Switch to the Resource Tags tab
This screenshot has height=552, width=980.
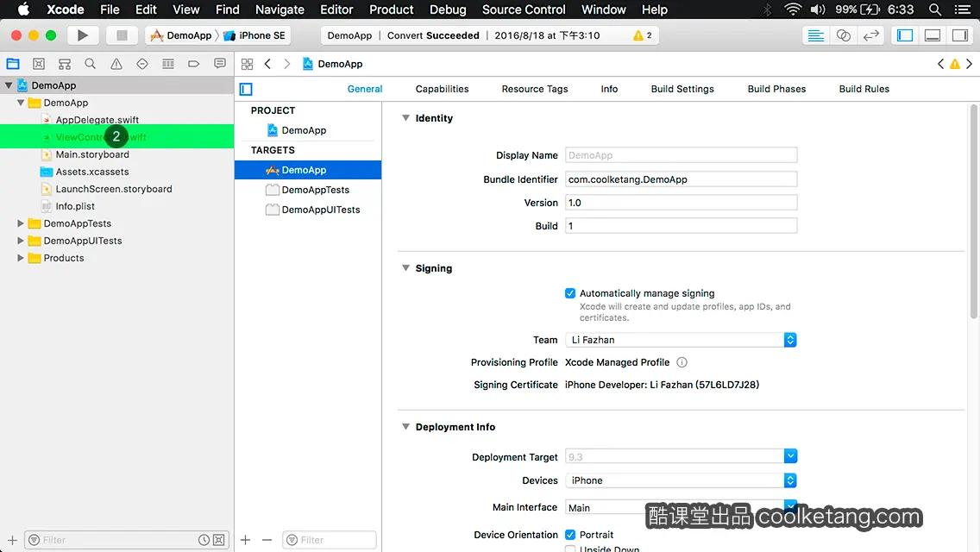(534, 89)
